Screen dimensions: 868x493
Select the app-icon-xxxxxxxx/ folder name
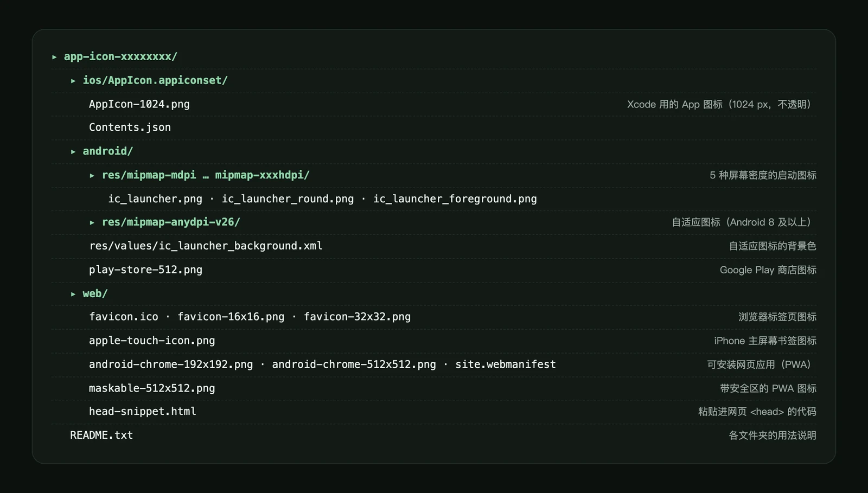tap(120, 56)
